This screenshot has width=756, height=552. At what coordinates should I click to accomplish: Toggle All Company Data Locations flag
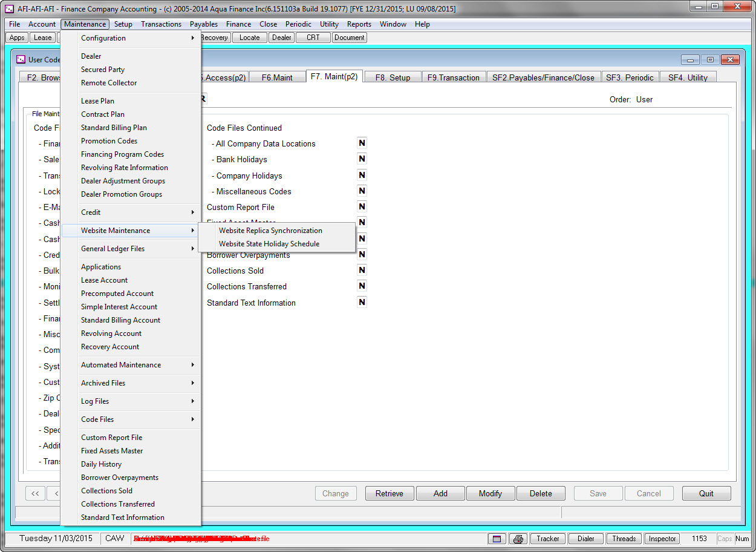362,143
